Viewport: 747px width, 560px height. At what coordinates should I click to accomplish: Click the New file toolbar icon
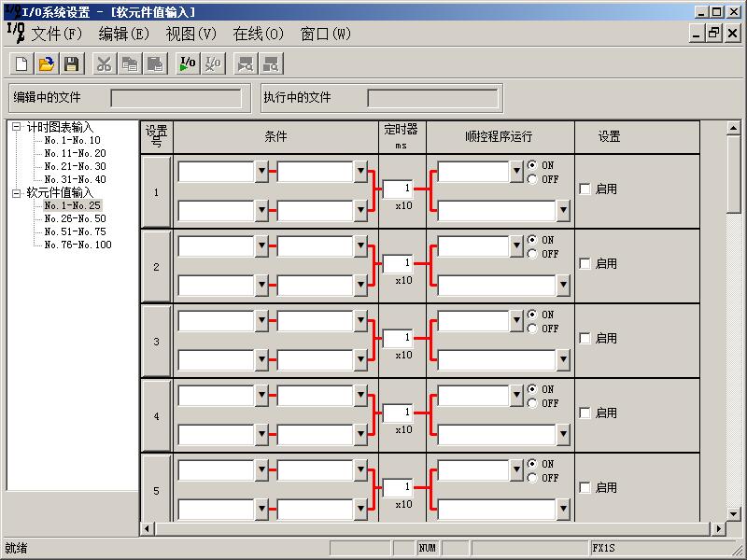pos(21,63)
